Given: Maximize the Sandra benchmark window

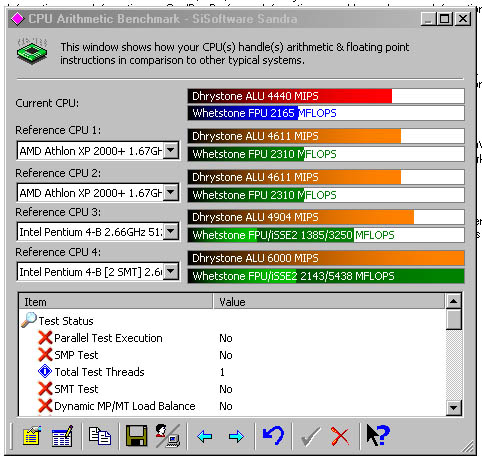Looking at the screenshot, I should click(444, 19).
